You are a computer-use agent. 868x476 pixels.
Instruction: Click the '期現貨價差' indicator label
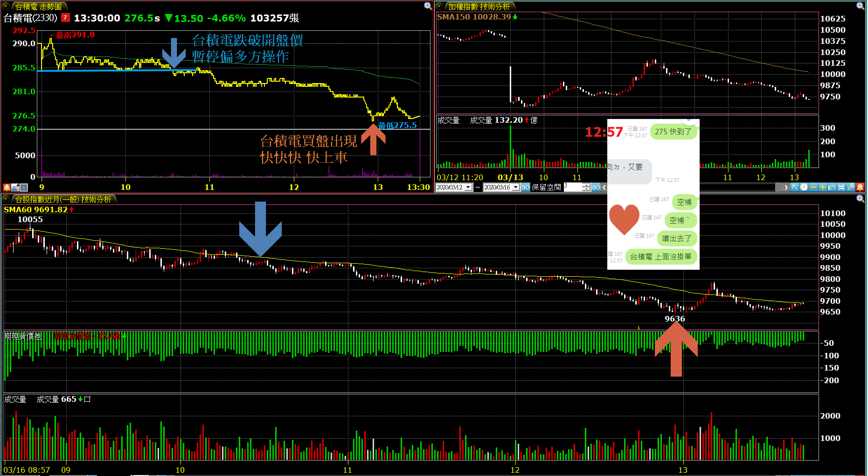pos(22,336)
